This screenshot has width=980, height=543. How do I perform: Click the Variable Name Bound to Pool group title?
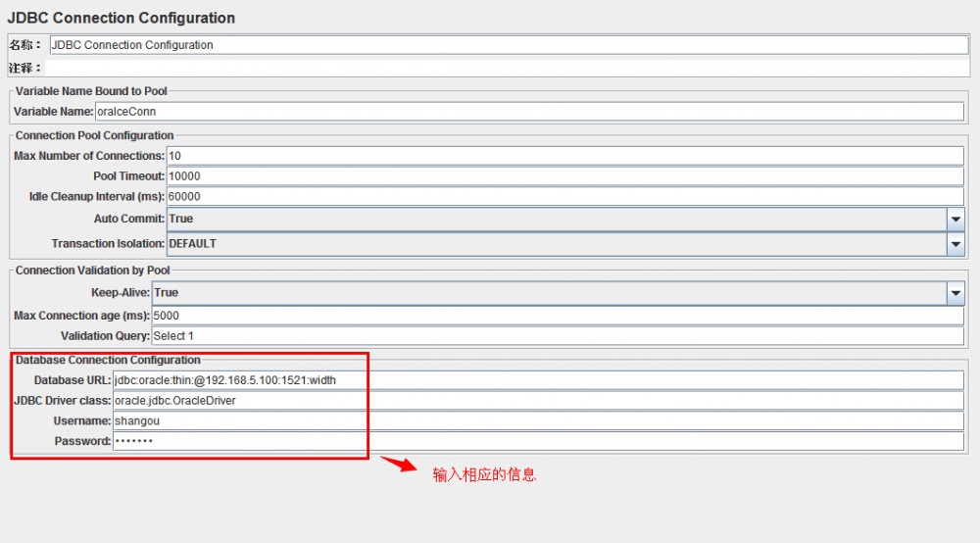coord(91,91)
